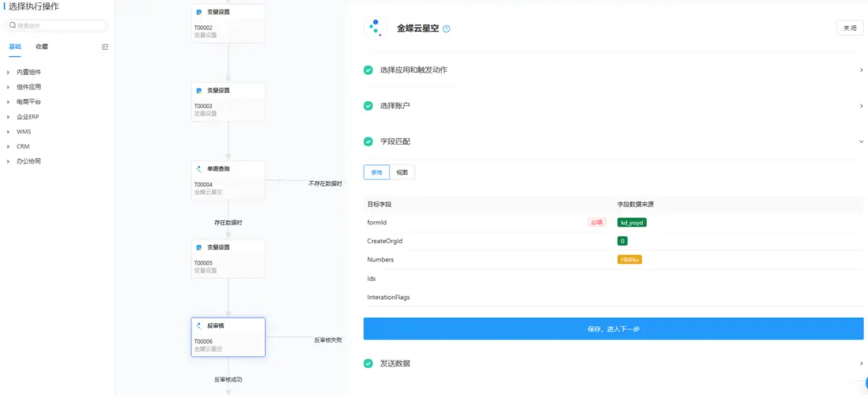The width and height of the screenshot is (868, 395).
Task: Collapse 字段匹配 section chevron
Action: [862, 141]
